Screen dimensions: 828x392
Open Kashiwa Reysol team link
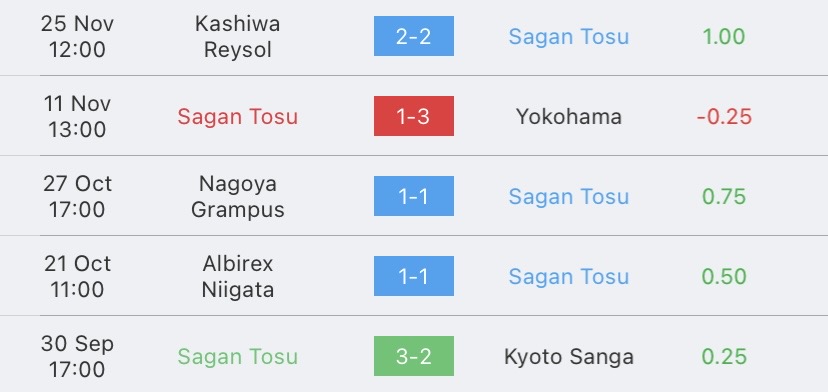[237, 36]
